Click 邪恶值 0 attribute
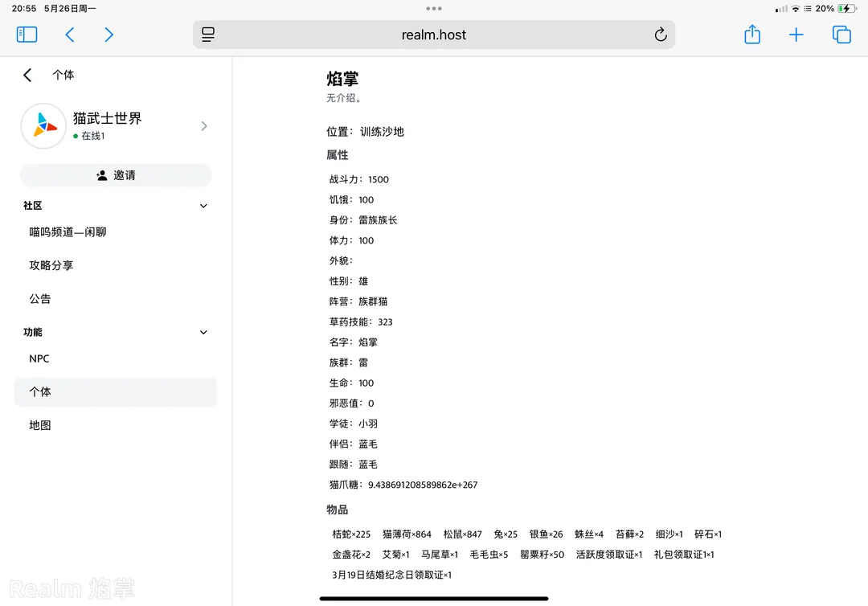This screenshot has width=868, height=606. [x=351, y=403]
